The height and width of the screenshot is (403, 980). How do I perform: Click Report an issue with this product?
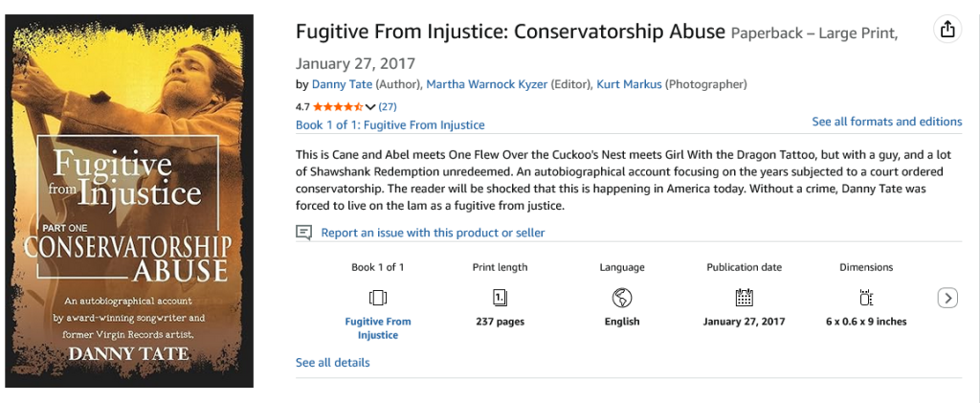click(433, 233)
